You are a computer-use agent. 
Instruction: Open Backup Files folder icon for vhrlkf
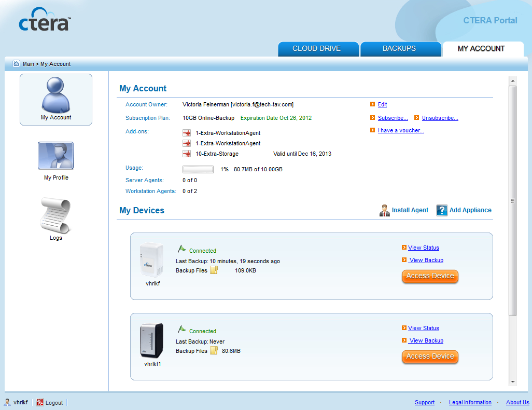214,270
